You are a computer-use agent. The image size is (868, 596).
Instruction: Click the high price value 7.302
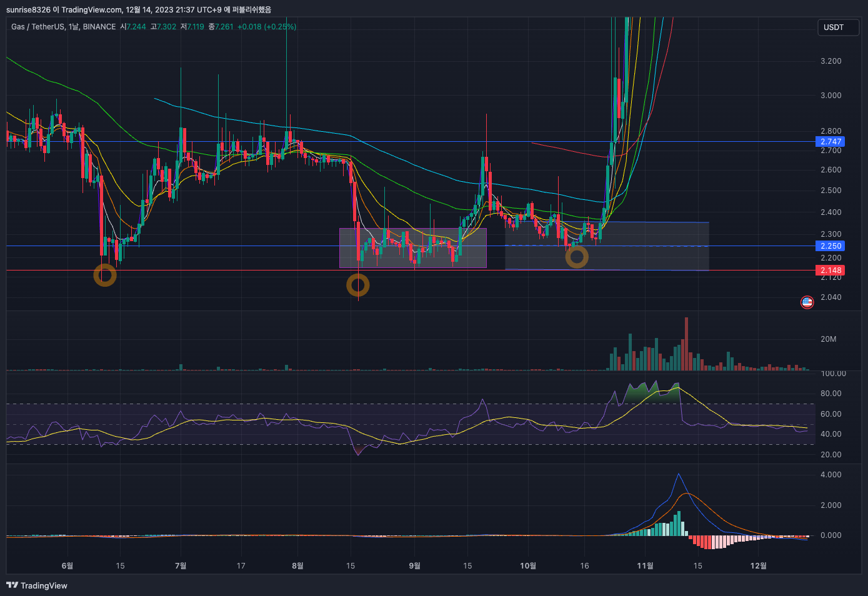[x=166, y=27]
